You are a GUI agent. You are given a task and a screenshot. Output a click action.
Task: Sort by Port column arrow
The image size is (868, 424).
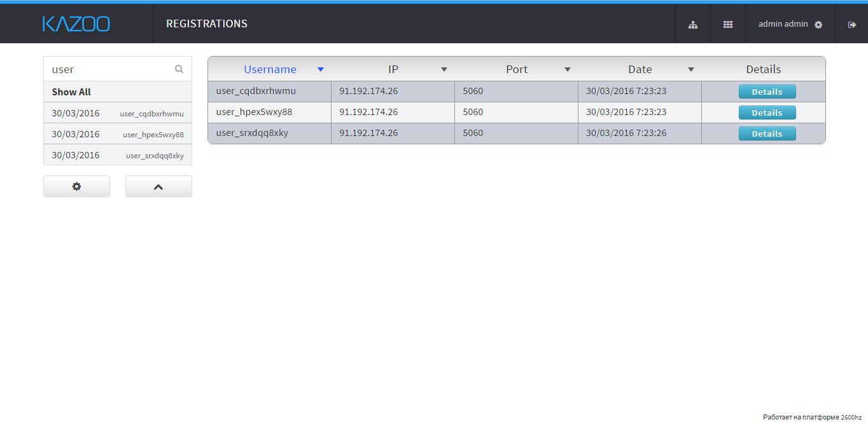click(568, 70)
